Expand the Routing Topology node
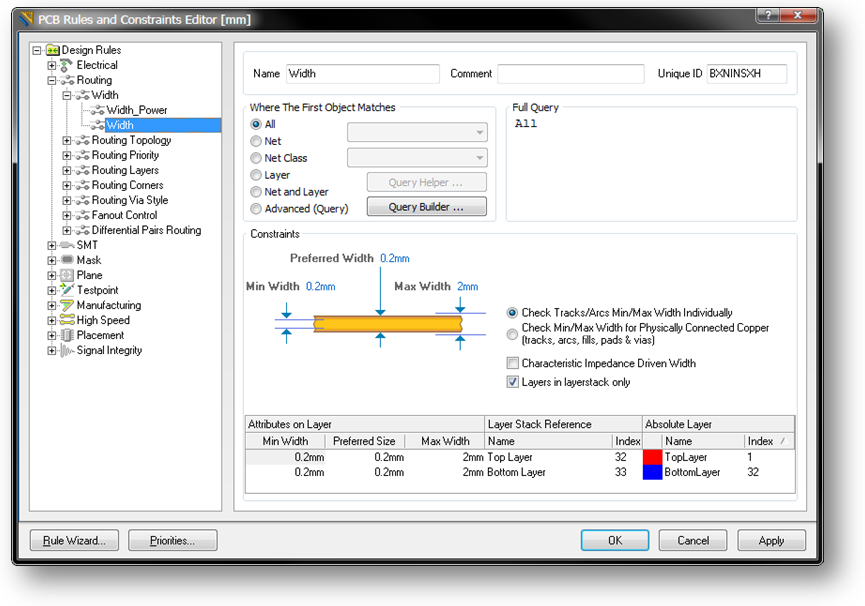This screenshot has width=865, height=606. coord(67,141)
